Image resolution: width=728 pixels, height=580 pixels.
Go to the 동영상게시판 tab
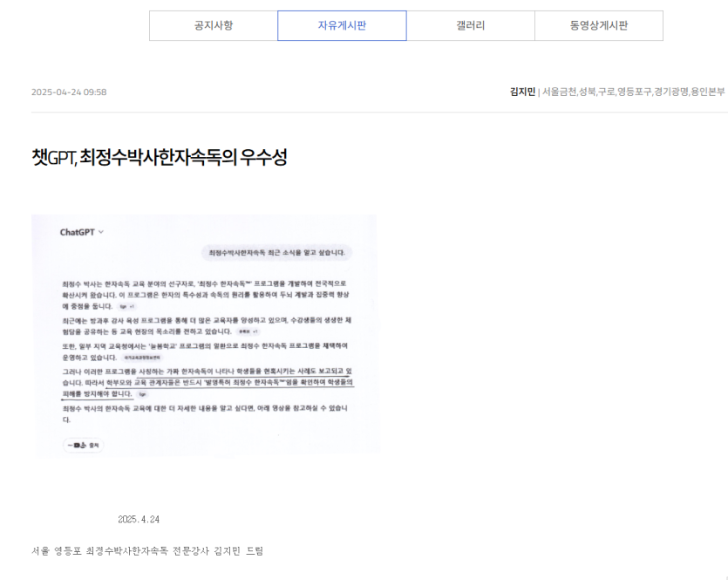click(x=598, y=26)
